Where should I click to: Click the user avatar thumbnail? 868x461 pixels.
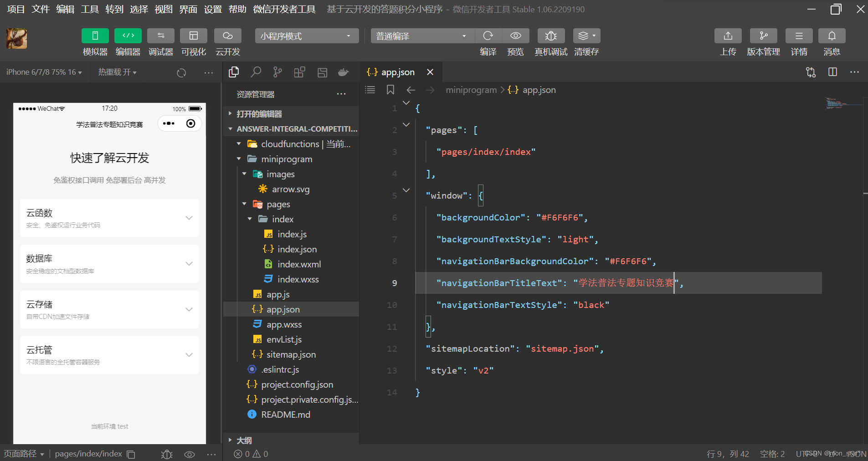pyautogui.click(x=16, y=39)
